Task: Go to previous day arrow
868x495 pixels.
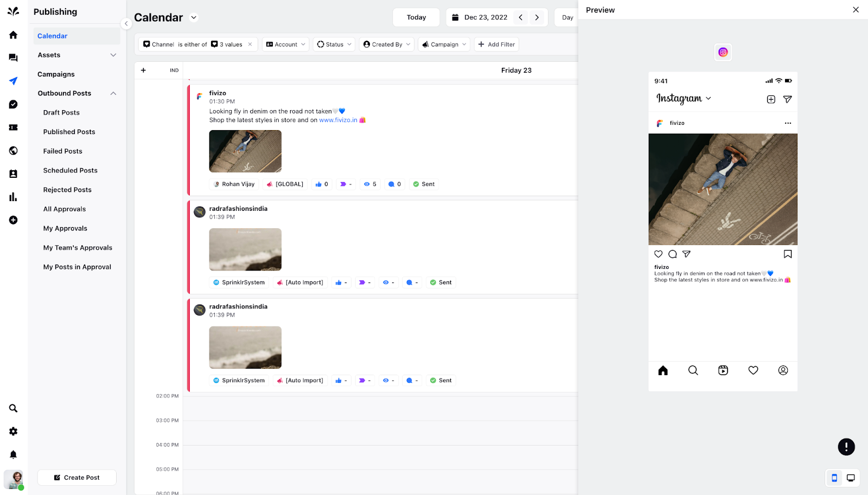Action: (x=520, y=17)
